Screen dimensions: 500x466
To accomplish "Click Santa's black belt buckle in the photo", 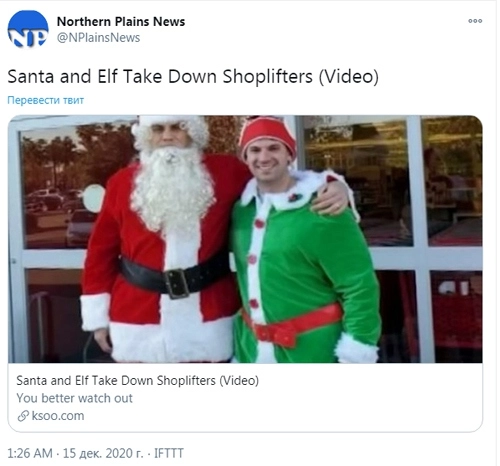I will (176, 283).
